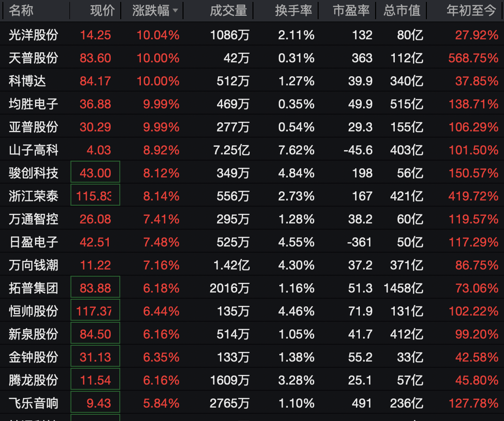Click 浙江荣泰 boxed price 115.83
The height and width of the screenshot is (421, 504).
point(95,196)
